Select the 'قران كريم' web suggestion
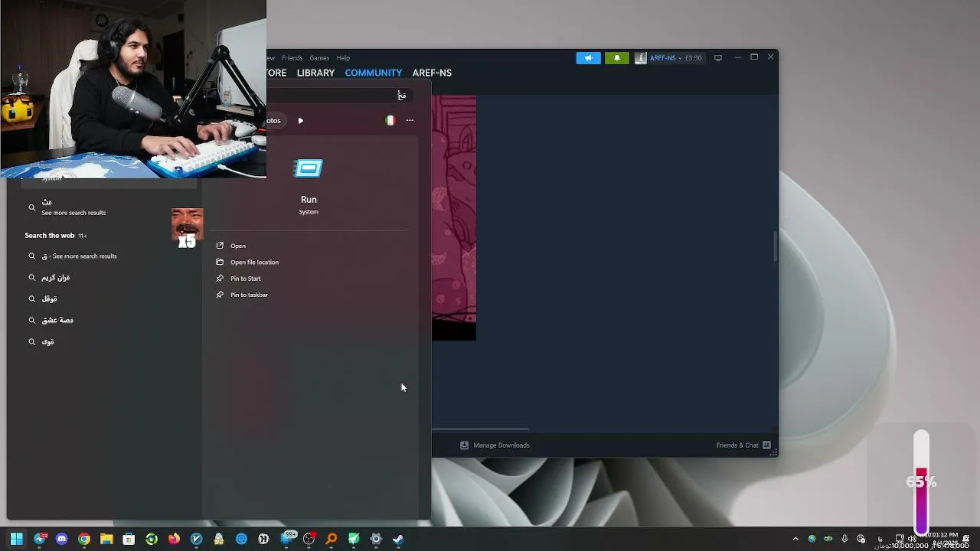Image resolution: width=980 pixels, height=551 pixels. pyautogui.click(x=55, y=278)
